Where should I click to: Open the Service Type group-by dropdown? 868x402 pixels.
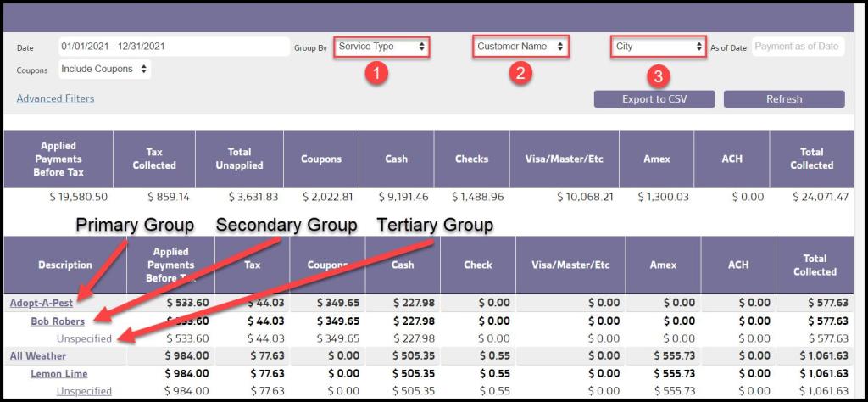coord(381,47)
